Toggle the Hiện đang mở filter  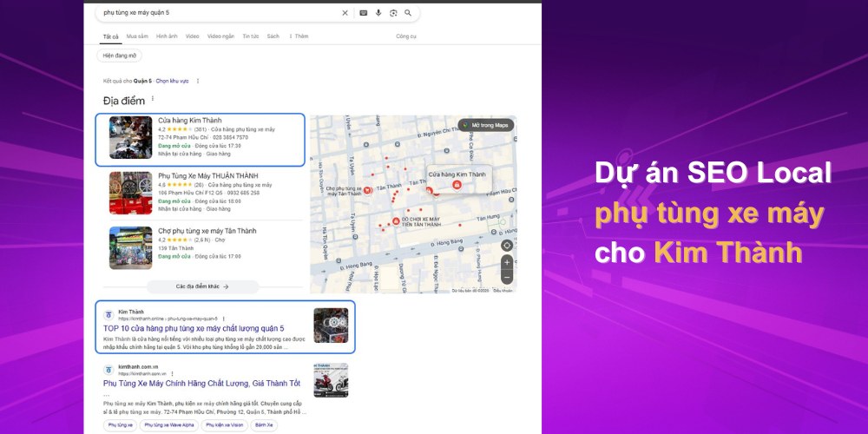point(119,56)
